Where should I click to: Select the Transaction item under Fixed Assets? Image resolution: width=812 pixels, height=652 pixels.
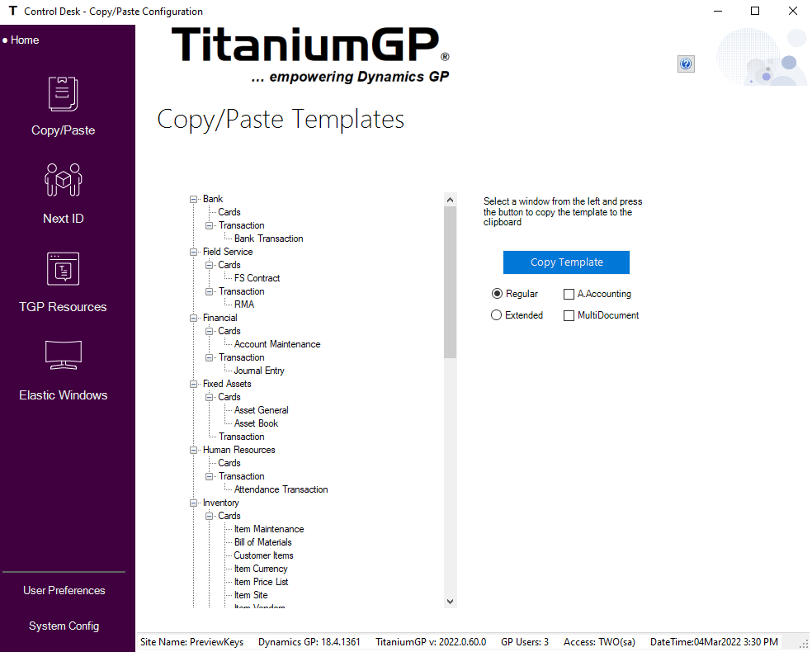(241, 437)
